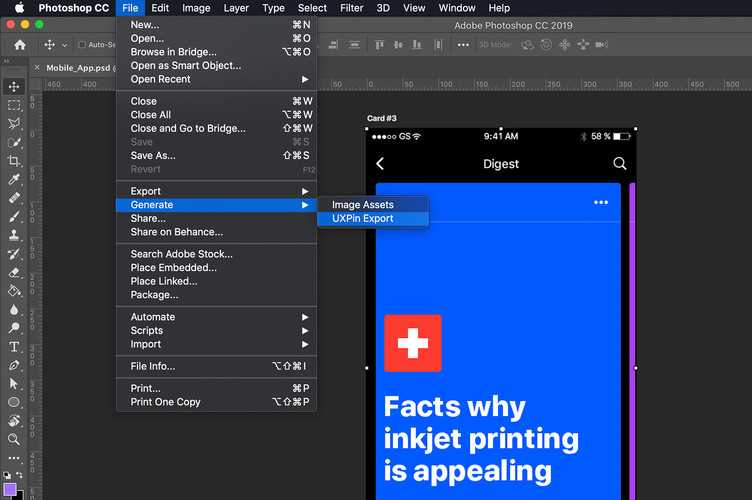Image resolution: width=752 pixels, height=500 pixels.
Task: Click the 3D rotate mode icon
Action: pyautogui.click(x=528, y=45)
